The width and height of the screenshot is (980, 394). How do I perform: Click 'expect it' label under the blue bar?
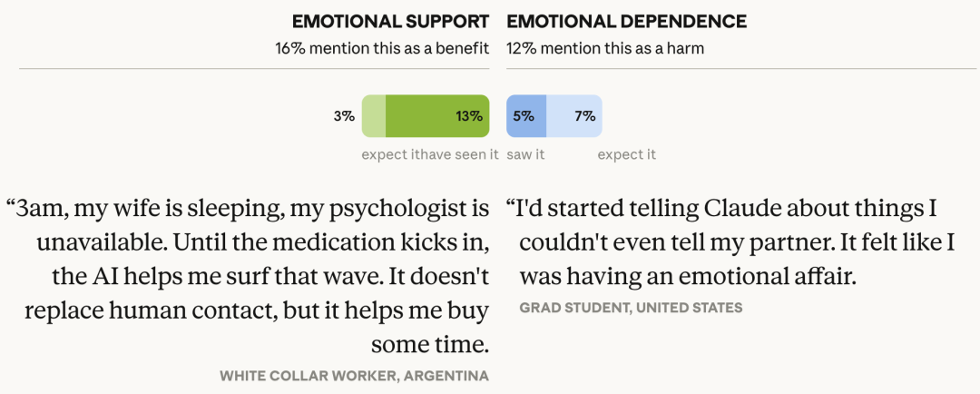626,154
